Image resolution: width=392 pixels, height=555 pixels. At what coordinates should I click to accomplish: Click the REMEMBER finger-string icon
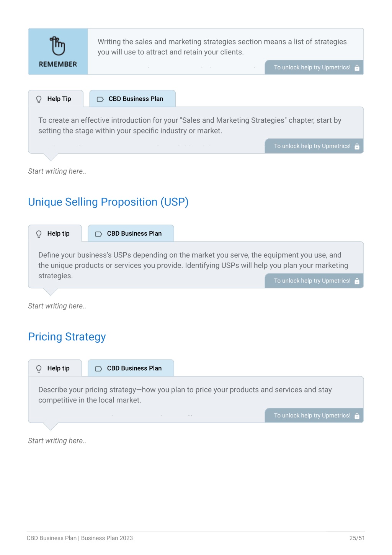(57, 46)
